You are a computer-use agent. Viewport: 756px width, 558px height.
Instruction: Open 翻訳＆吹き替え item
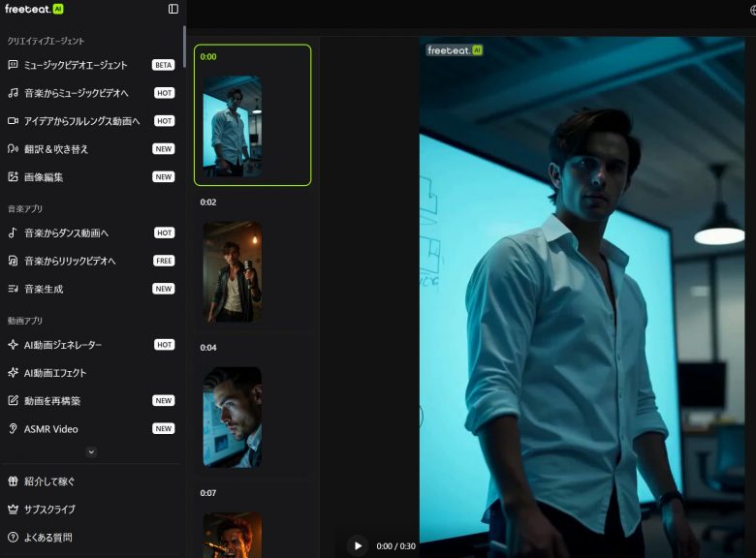91,149
